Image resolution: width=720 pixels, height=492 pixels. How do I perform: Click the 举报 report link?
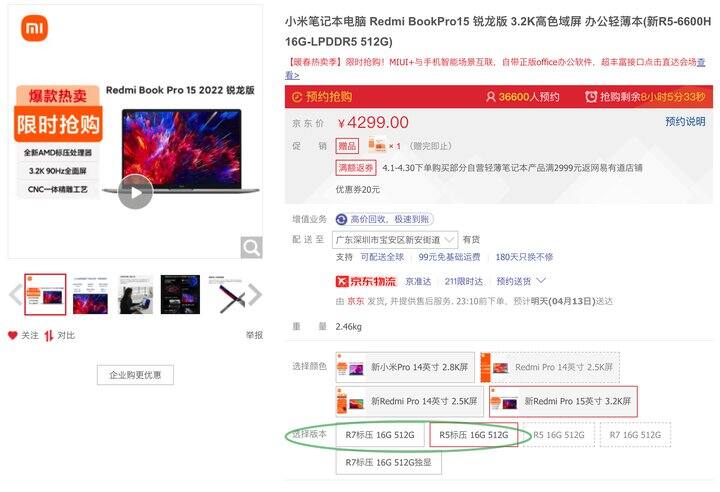[x=254, y=335]
